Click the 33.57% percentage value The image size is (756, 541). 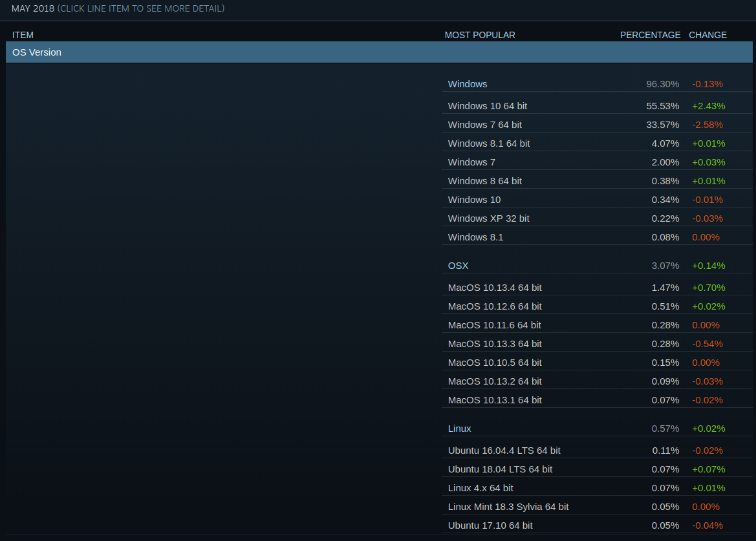coord(662,125)
